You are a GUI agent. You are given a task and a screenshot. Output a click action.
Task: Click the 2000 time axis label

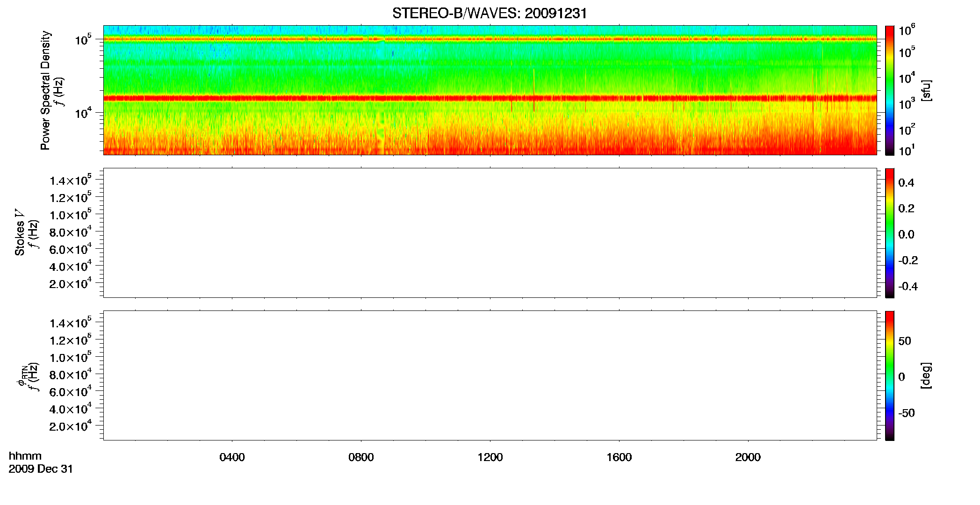tap(748, 457)
